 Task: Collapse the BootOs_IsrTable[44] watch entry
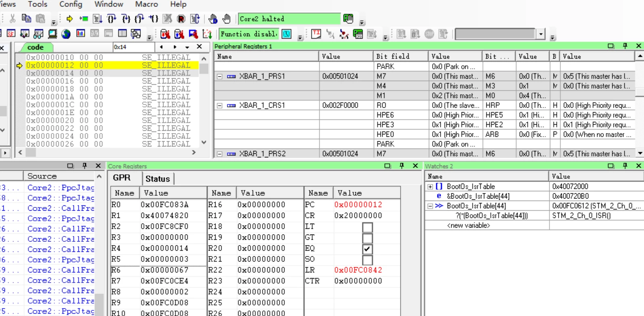tap(430, 206)
